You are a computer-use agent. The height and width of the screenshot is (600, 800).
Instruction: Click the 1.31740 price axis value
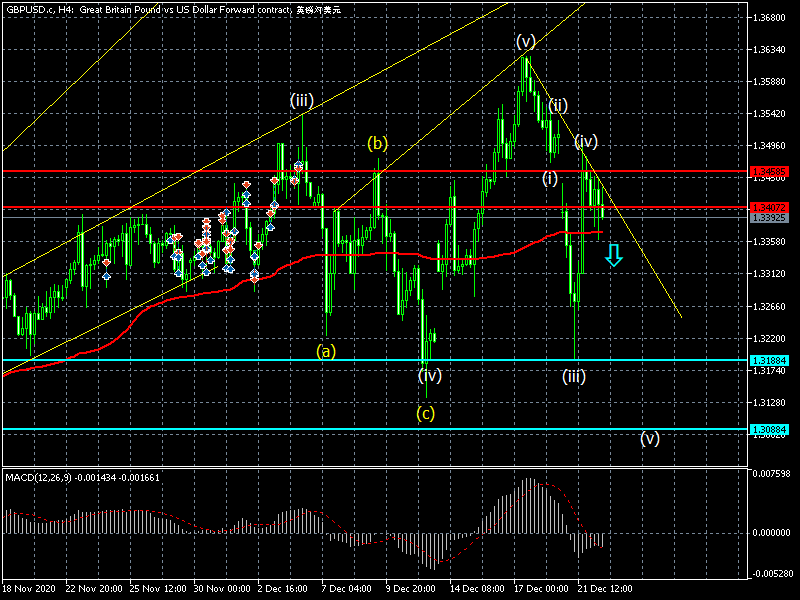[769, 370]
